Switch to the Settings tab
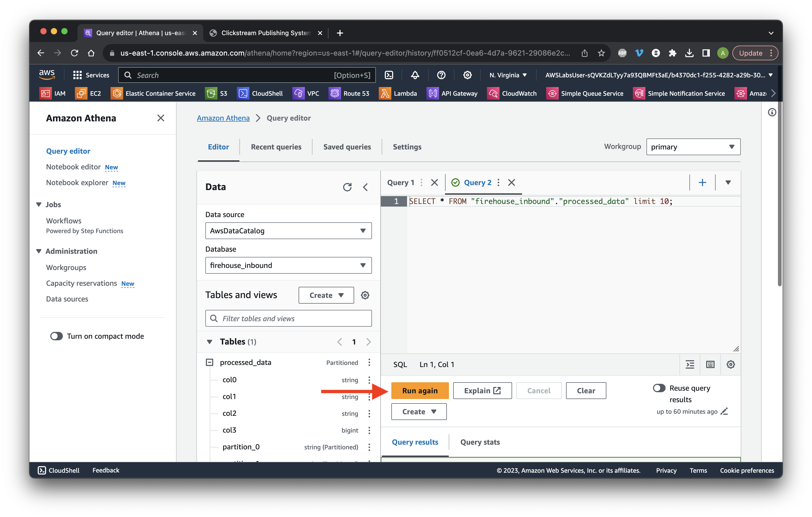Image resolution: width=812 pixels, height=517 pixels. point(407,147)
